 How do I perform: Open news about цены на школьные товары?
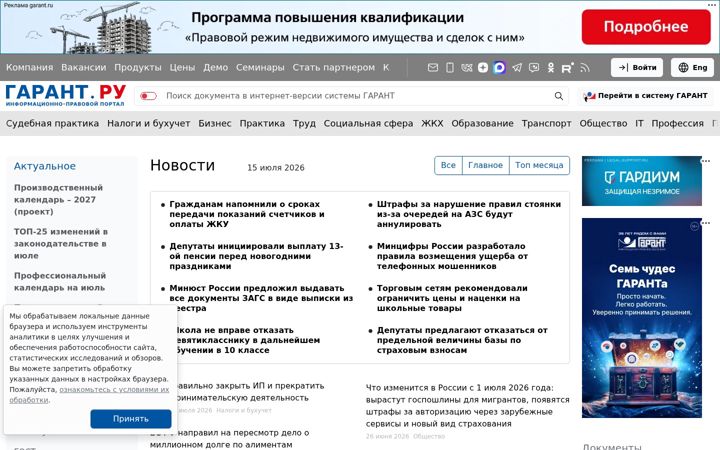point(452,298)
